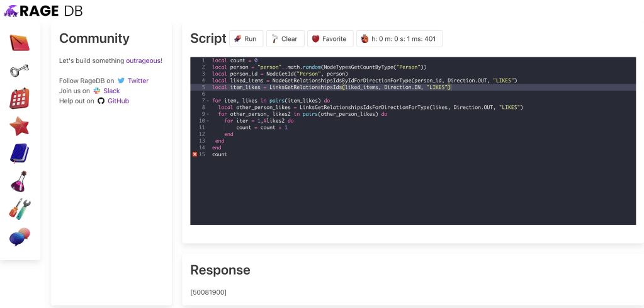The width and height of the screenshot is (644, 308).
Task: Collapse the for loop on line 7
Action: point(208,101)
